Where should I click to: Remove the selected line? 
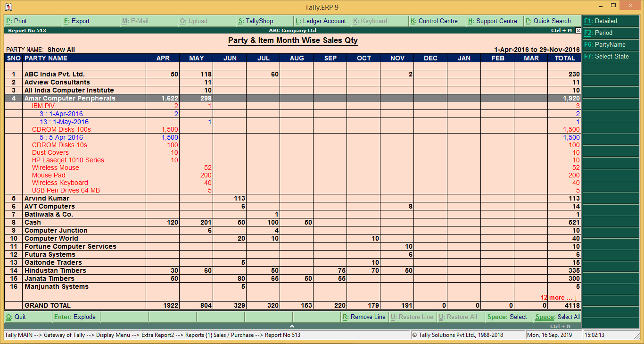point(364,317)
